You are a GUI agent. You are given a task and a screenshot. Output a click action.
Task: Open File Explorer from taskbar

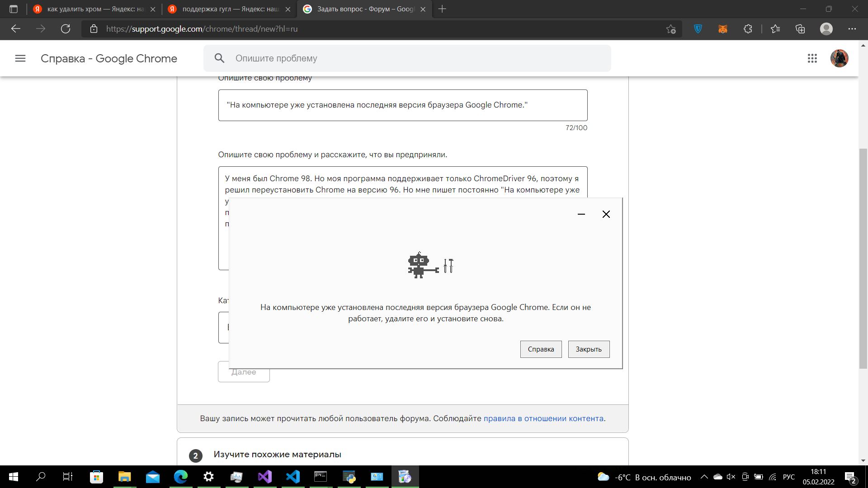pos(124,477)
